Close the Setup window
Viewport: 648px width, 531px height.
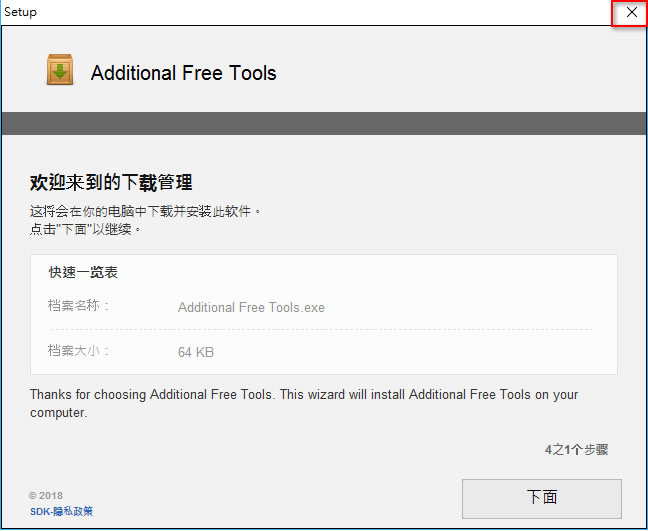631,12
